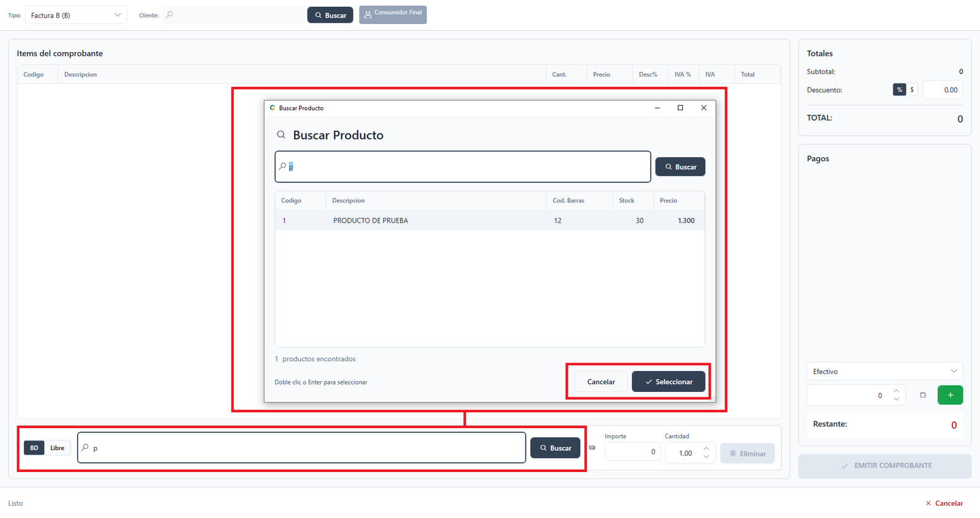The width and height of the screenshot is (980, 518).
Task: Click the product search field in the dialog
Action: [462, 167]
